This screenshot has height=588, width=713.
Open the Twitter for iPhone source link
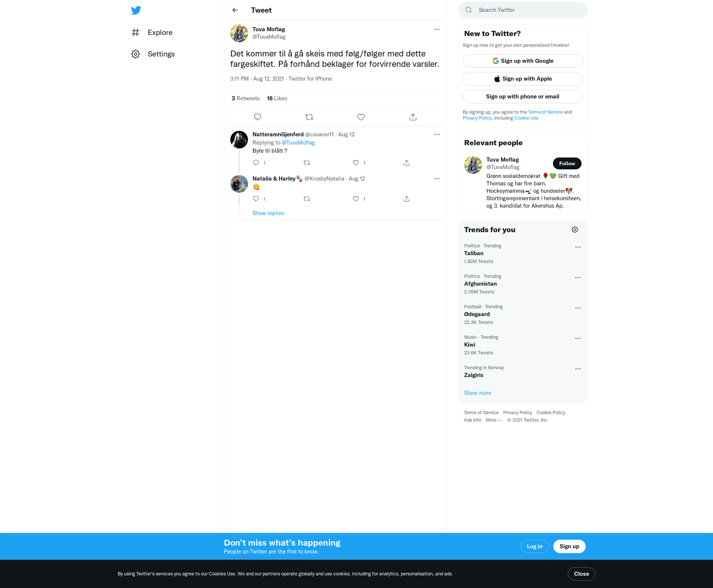coord(310,79)
